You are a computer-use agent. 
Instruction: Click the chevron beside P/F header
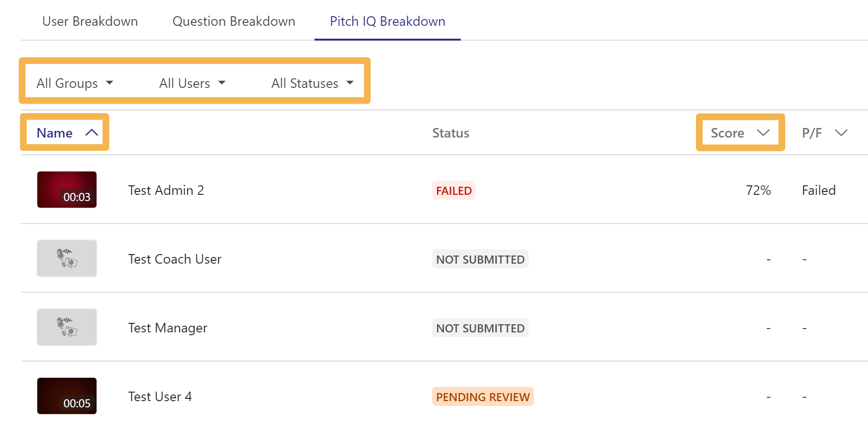click(x=841, y=133)
